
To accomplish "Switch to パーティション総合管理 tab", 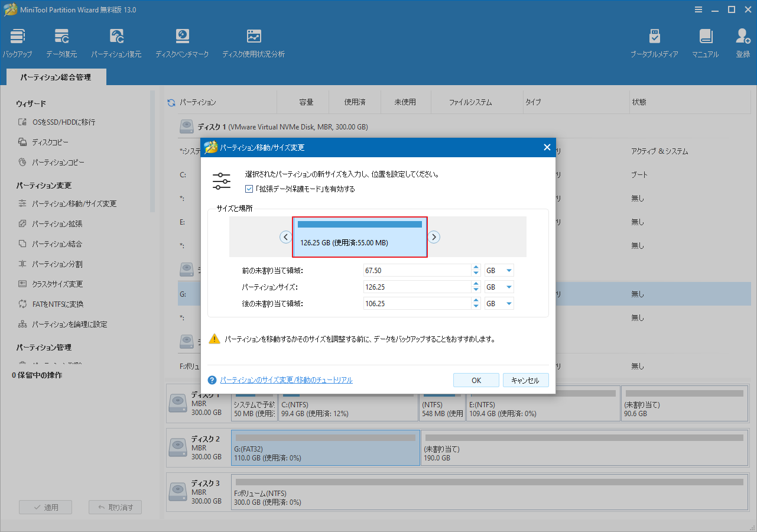I will pos(56,77).
